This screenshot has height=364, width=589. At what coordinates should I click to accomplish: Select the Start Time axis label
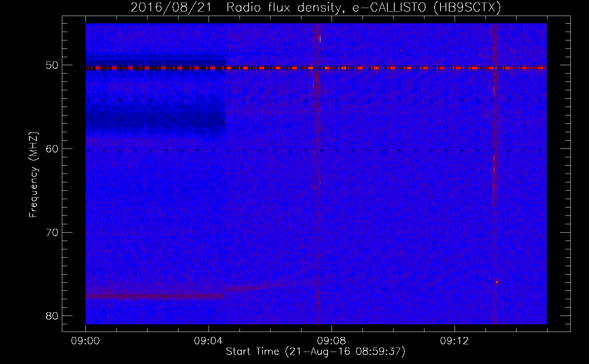point(316,352)
